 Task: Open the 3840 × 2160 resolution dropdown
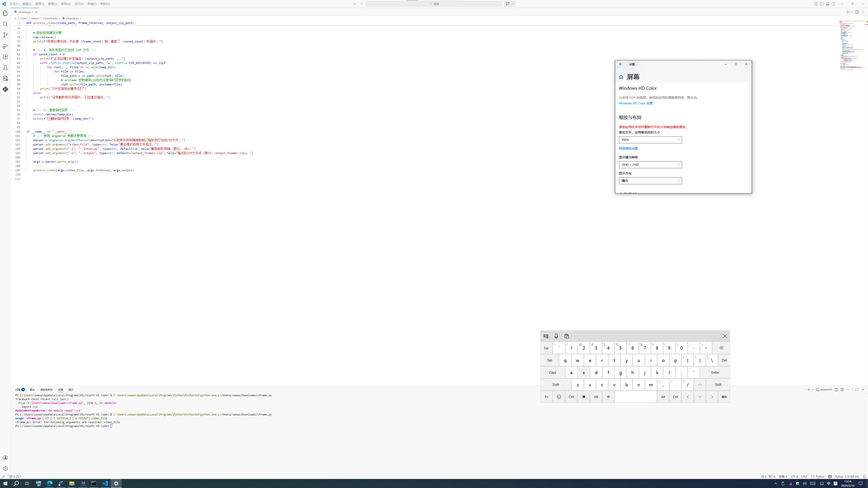tap(650, 165)
